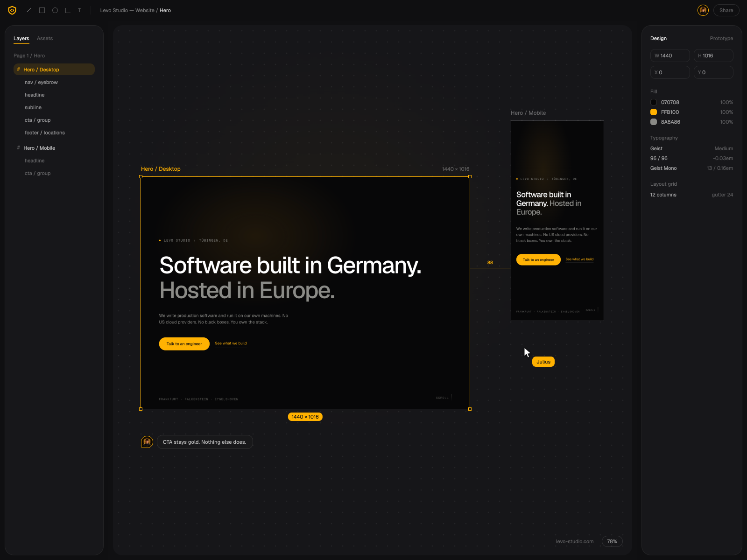Open the CTA stays gold comment bubble
This screenshot has width=747, height=560.
coord(205,442)
